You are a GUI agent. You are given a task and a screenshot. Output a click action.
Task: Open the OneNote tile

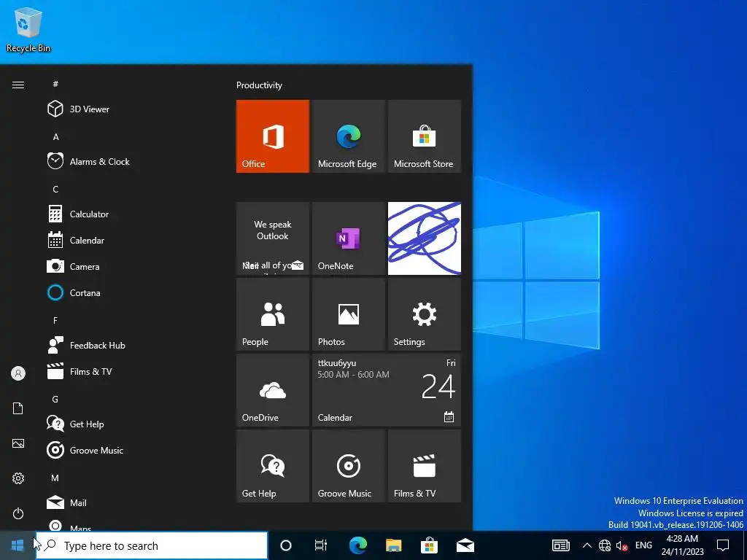click(348, 238)
